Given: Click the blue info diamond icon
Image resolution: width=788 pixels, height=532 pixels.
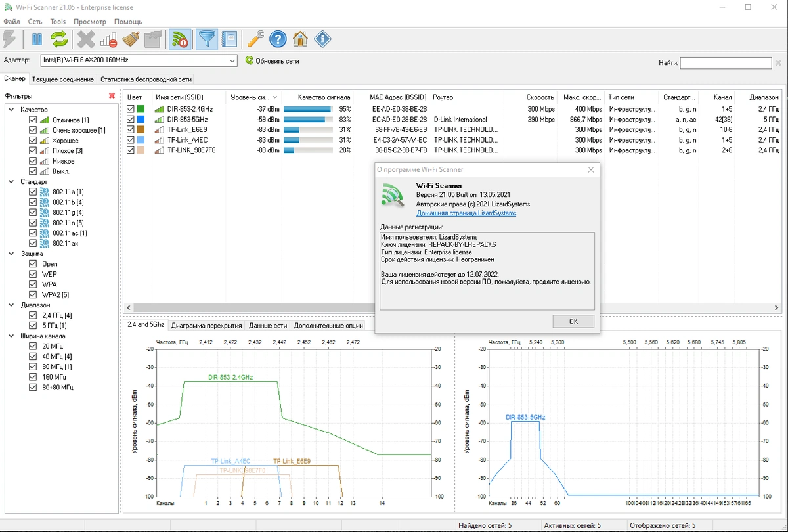Looking at the screenshot, I should (322, 39).
